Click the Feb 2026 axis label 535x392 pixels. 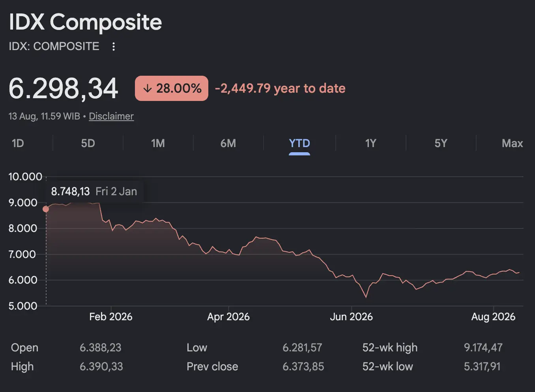111,317
